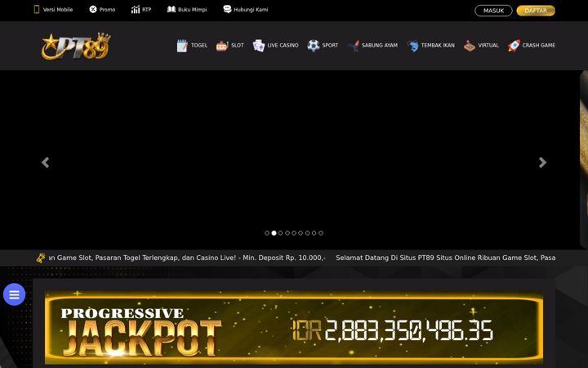The height and width of the screenshot is (368, 588).
Task: Click the Sabung Ayam rooster icon
Action: 354,46
